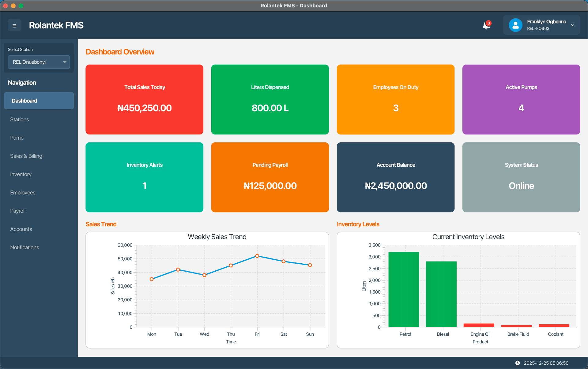The width and height of the screenshot is (588, 369).
Task: Go to the Sales & Billing page
Action: [26, 156]
